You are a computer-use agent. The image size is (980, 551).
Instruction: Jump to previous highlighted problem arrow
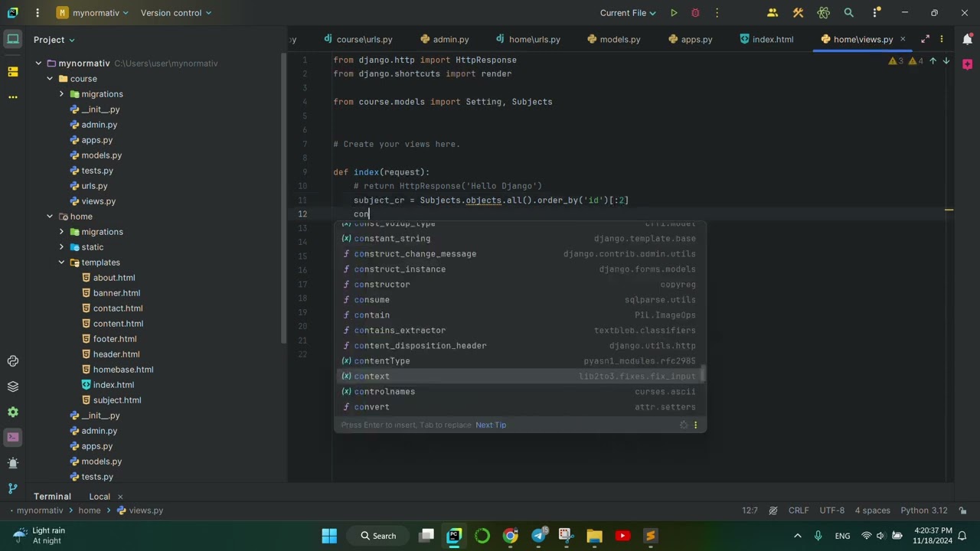[933, 60]
